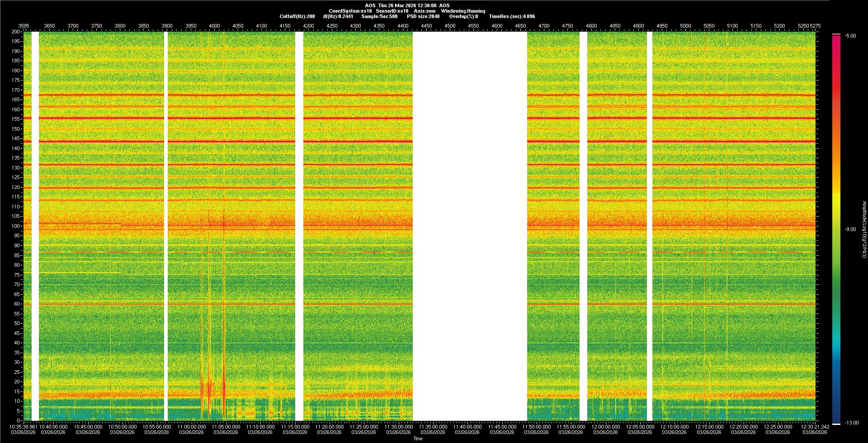Click the Time axis title at bottom

[418, 438]
